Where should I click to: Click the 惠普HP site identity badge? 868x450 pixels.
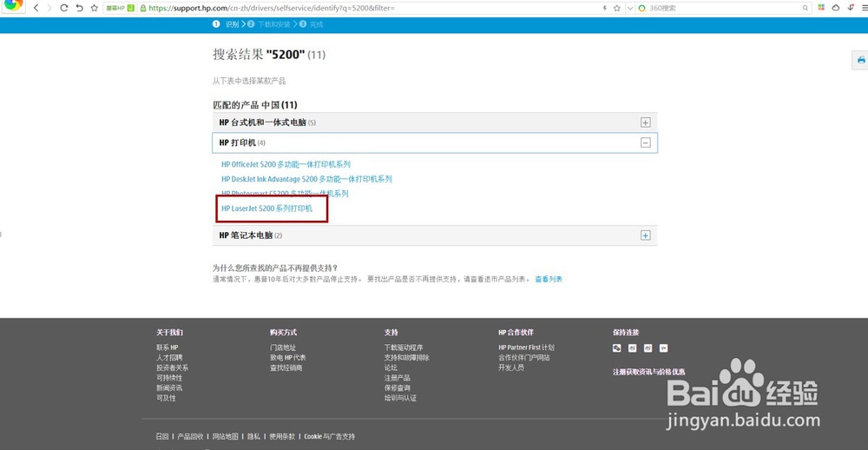120,9
